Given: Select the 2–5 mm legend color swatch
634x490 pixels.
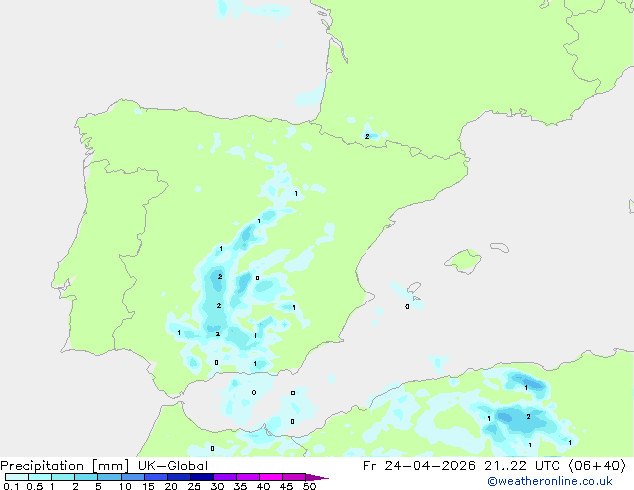Looking at the screenshot, I should pyautogui.click(x=86, y=477).
